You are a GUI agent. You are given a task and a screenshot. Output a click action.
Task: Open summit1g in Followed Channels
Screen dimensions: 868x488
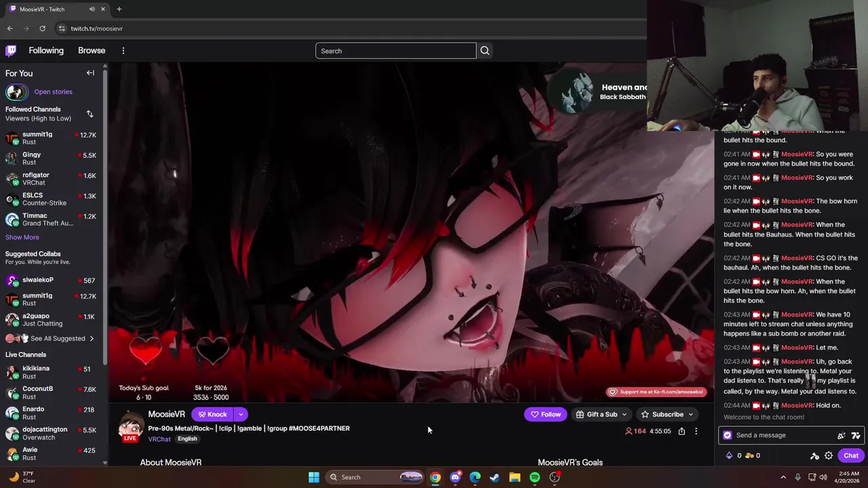tap(52, 138)
